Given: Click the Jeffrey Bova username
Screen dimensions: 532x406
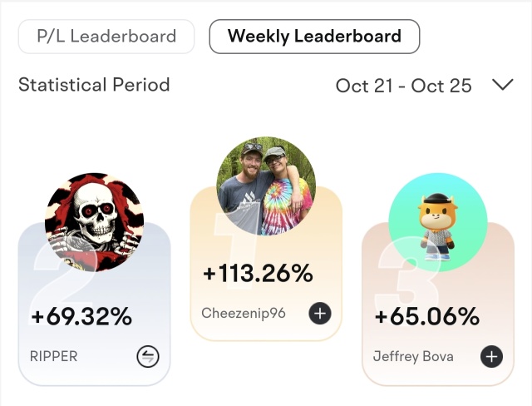Looking at the screenshot, I should (414, 357).
